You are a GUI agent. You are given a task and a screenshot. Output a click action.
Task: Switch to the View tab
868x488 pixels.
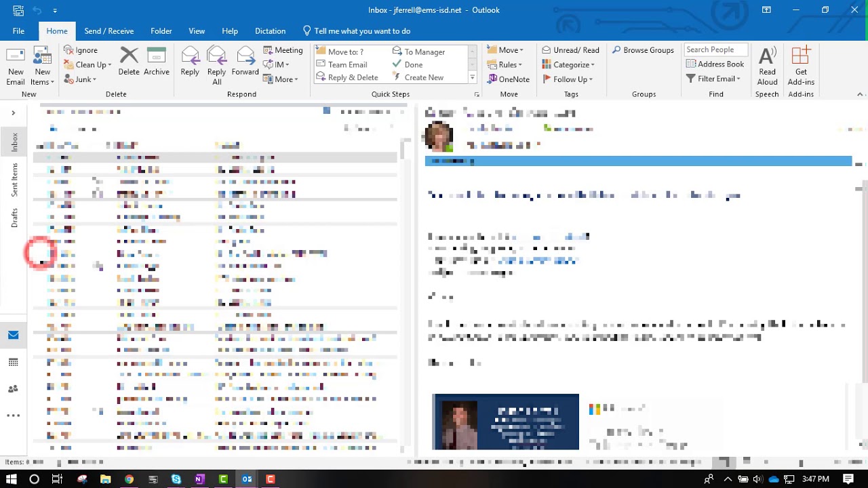197,31
